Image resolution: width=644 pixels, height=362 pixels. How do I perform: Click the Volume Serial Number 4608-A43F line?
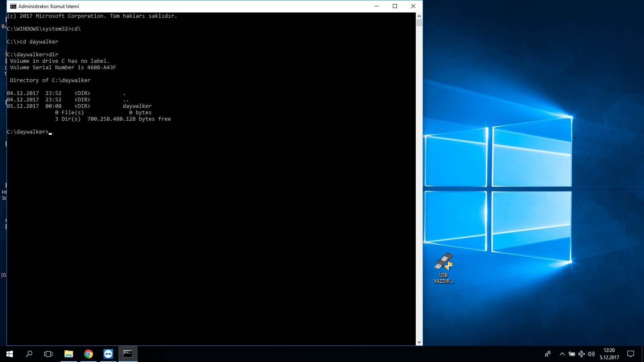click(63, 68)
